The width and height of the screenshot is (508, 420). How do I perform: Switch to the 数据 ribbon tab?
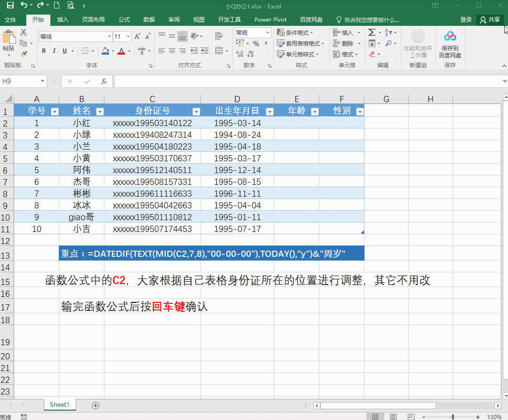click(x=149, y=20)
